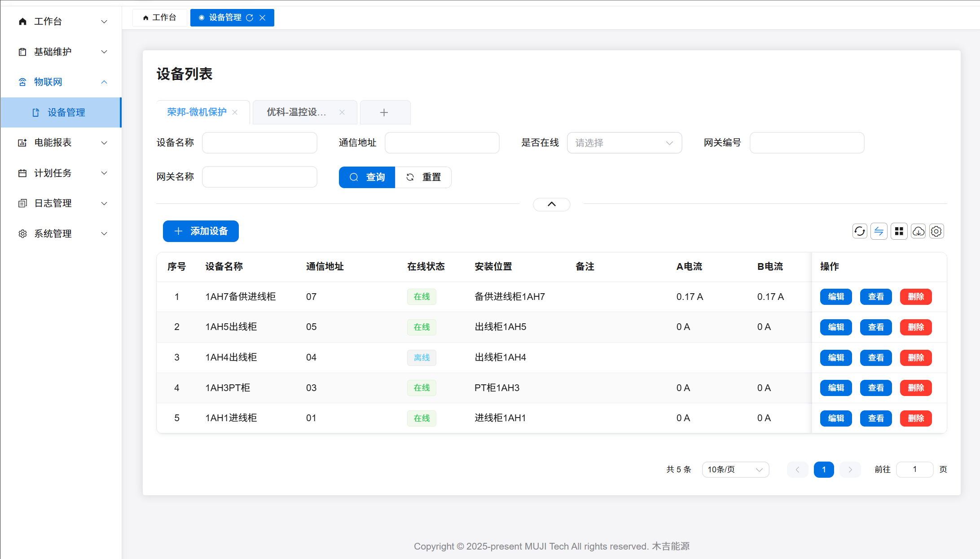Add a new device-type tab with the plus button
The height and width of the screenshot is (559, 980).
[384, 112]
